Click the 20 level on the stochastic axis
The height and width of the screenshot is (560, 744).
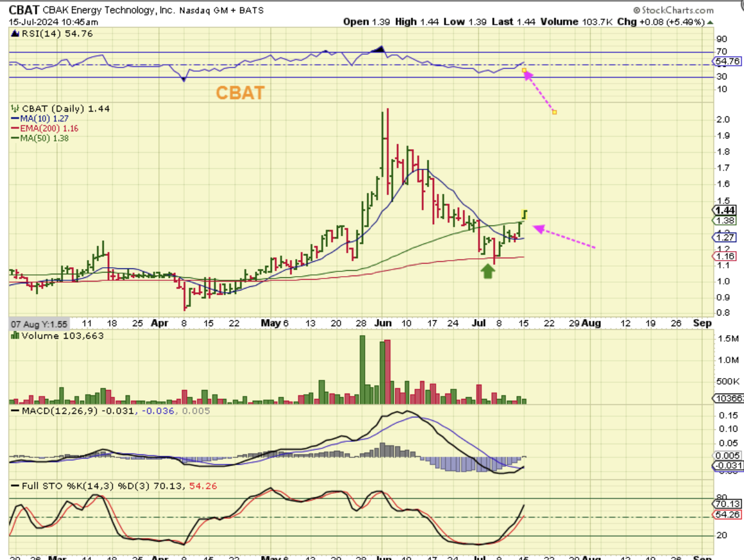click(x=721, y=535)
